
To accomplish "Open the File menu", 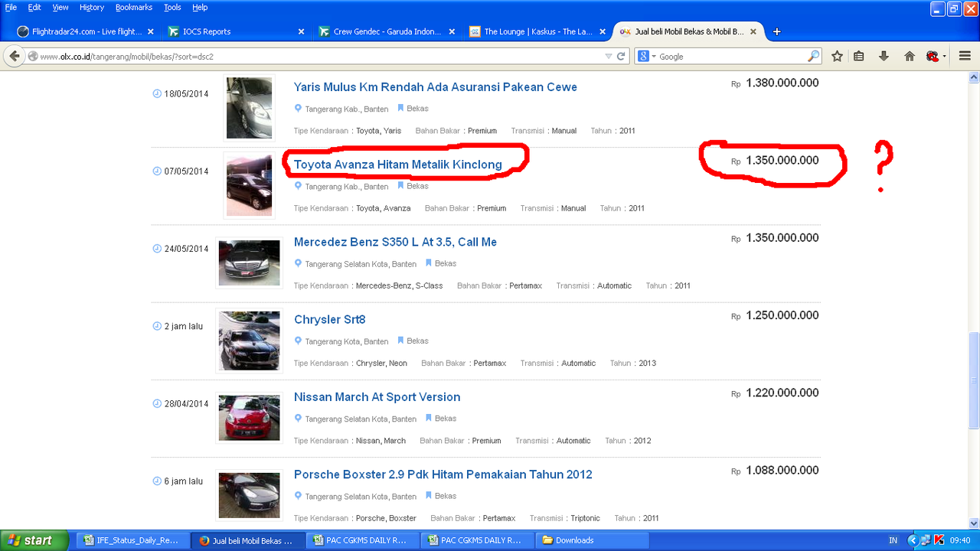I will [11, 7].
